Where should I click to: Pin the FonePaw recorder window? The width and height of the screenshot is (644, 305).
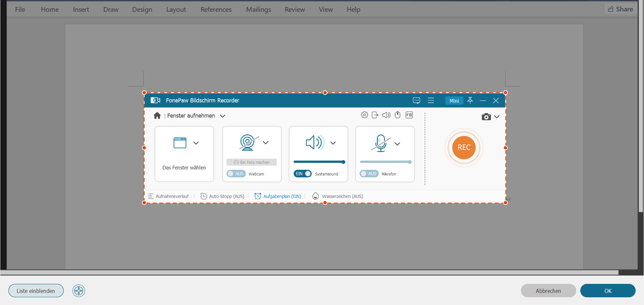click(470, 100)
